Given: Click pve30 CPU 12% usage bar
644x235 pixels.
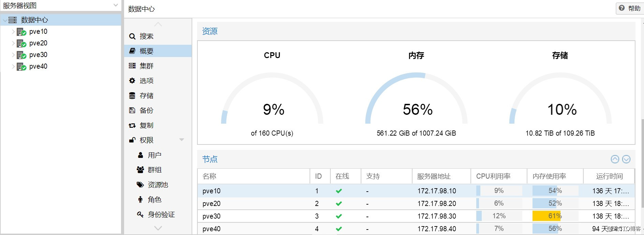Looking at the screenshot, I should [499, 216].
